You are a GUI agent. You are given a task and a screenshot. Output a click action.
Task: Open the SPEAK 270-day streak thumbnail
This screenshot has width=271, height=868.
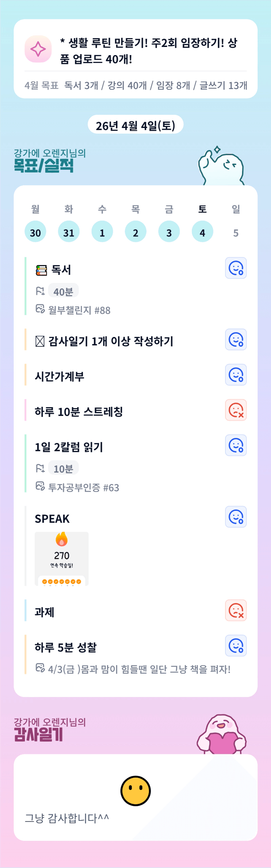click(x=62, y=558)
